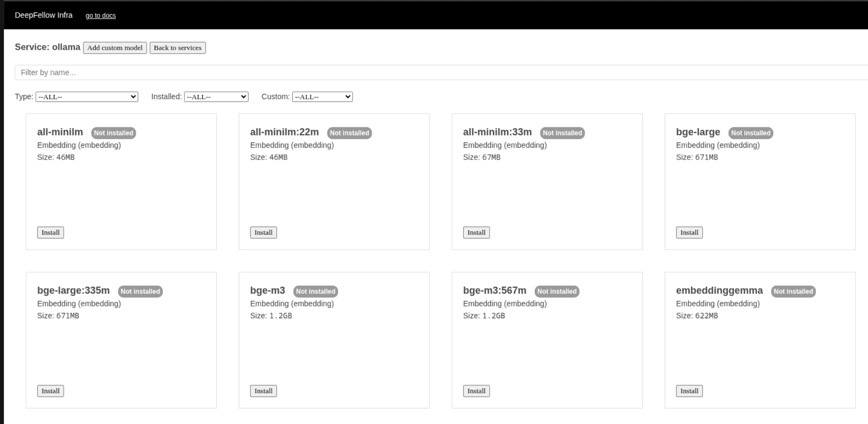Install the embeddinggemma model

coord(689,390)
